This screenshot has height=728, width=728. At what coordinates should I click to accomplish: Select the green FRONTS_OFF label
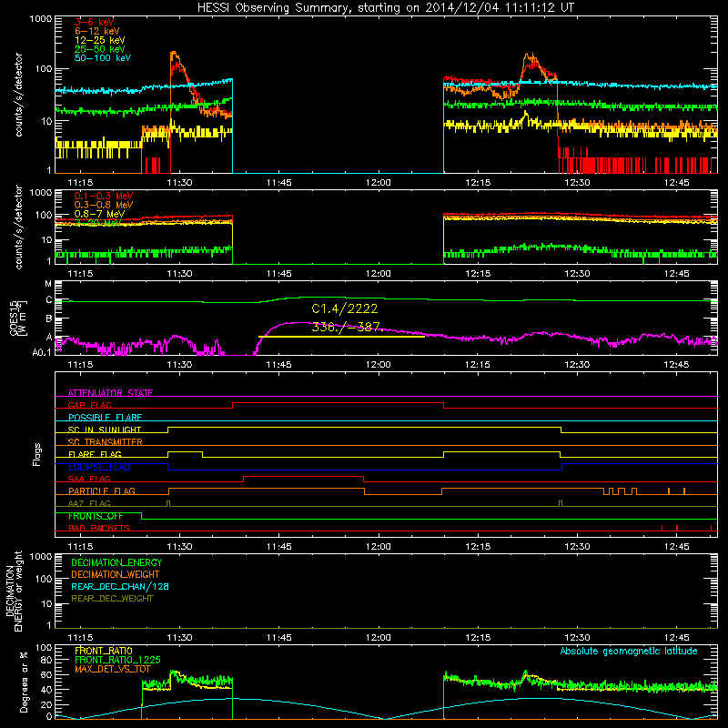click(x=96, y=516)
